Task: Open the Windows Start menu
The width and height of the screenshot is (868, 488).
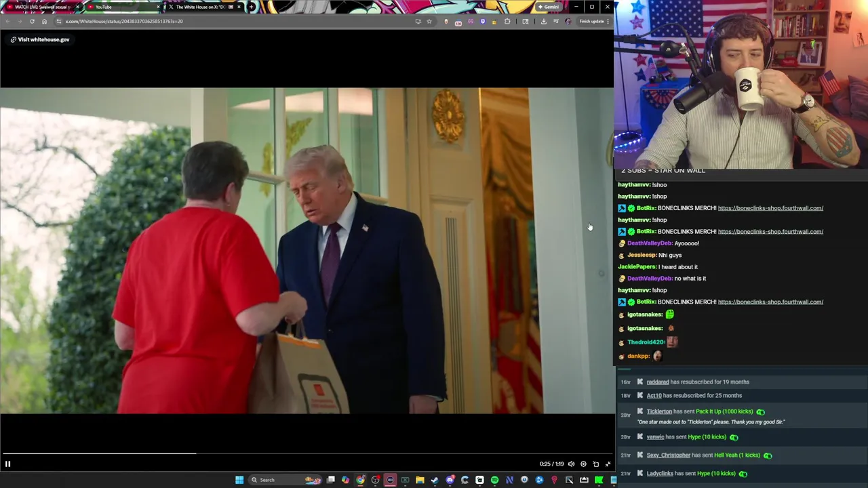Action: coord(239,480)
